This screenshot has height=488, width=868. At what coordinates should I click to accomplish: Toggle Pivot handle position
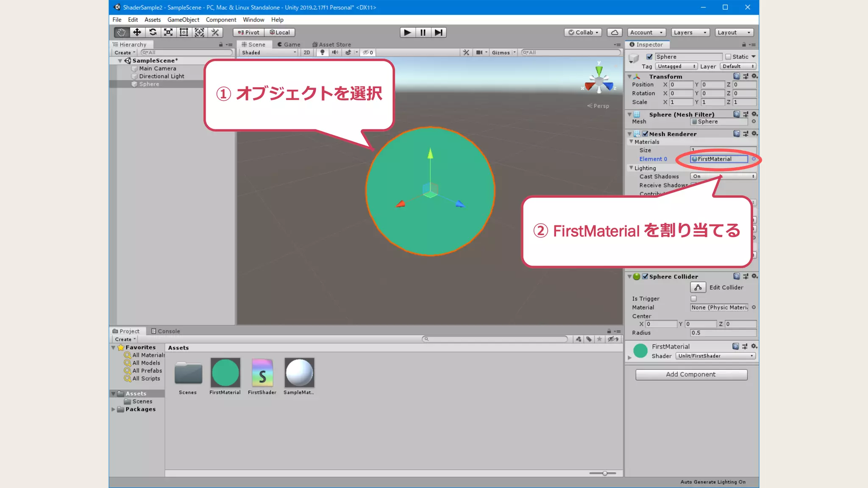click(248, 32)
